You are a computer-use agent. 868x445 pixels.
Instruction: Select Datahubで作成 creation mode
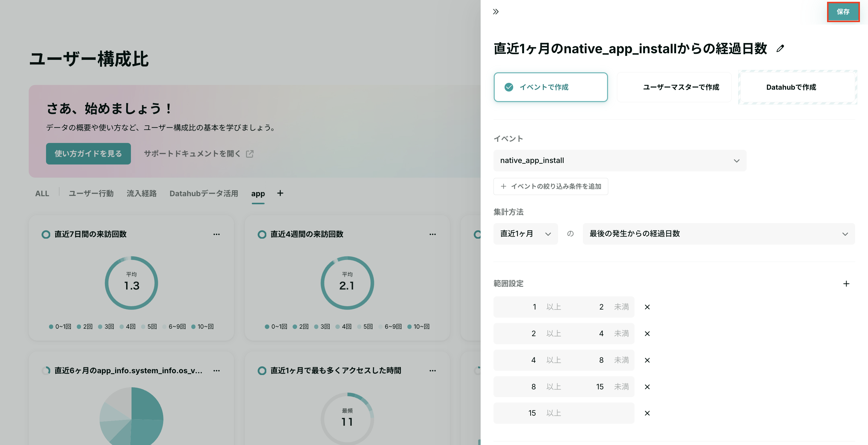(797, 87)
